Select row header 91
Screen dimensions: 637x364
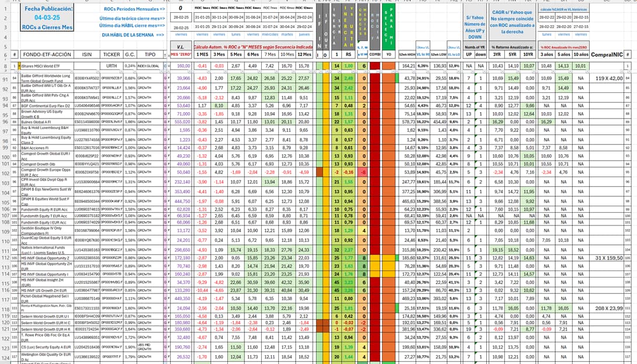coord(5,79)
